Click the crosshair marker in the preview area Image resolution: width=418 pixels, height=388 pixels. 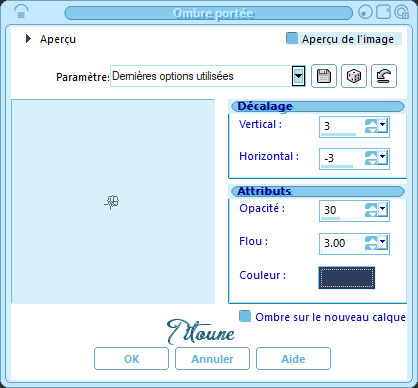(112, 202)
